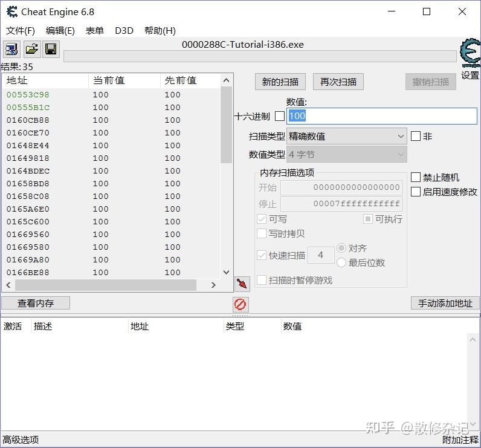Expand the 扫描类型 dropdown
481x448 pixels.
point(347,136)
